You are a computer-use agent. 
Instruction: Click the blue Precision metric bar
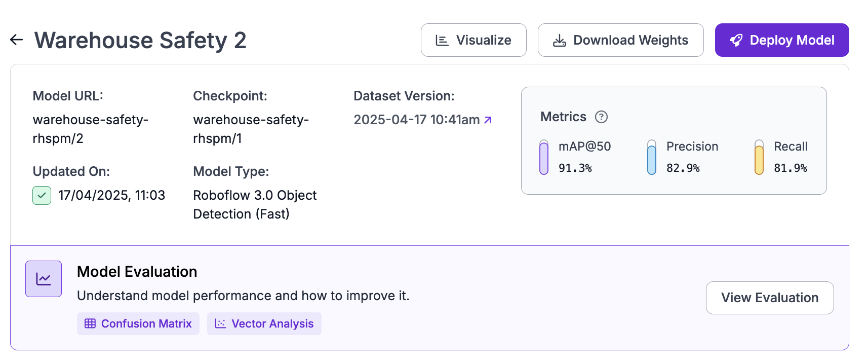tap(652, 158)
